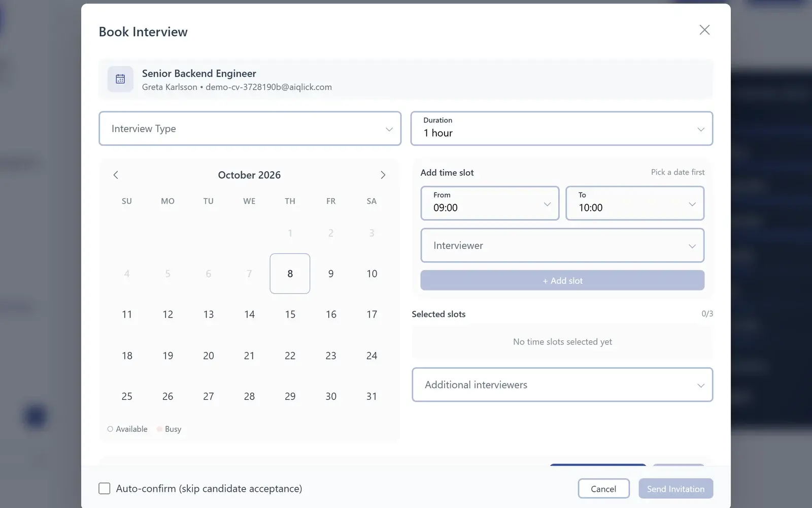
Task: Select October 17 in the calendar
Action: click(371, 314)
